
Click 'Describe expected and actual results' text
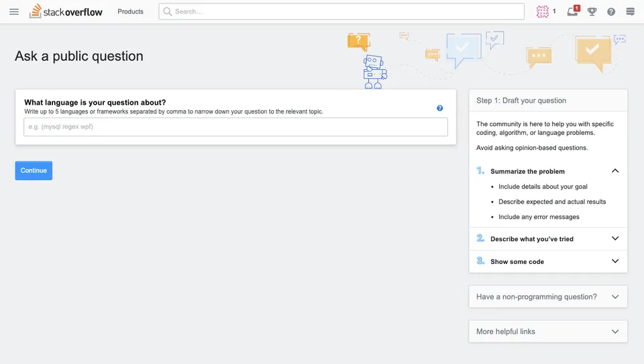pos(552,201)
